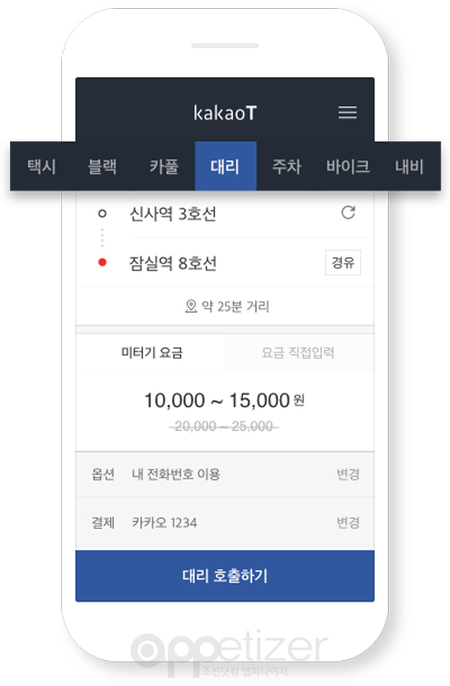
Task: Change the 옵션 phone number setting
Action: [x=348, y=474]
